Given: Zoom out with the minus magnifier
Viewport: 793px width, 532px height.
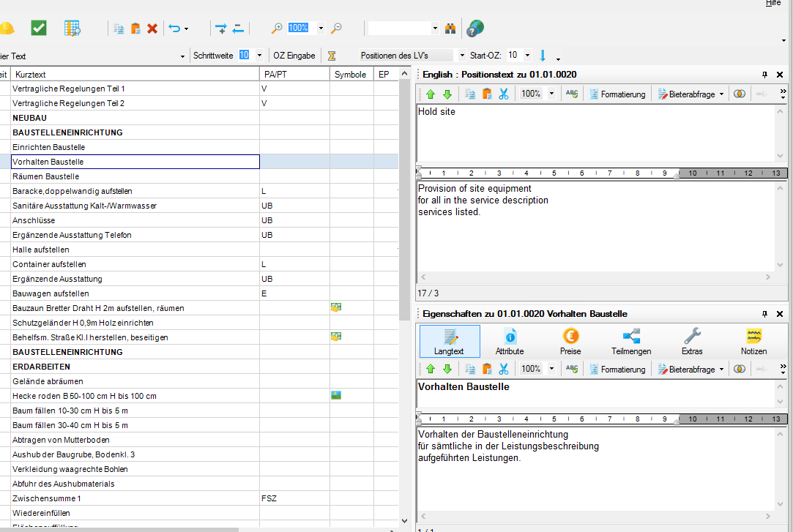Looking at the screenshot, I should point(336,29).
